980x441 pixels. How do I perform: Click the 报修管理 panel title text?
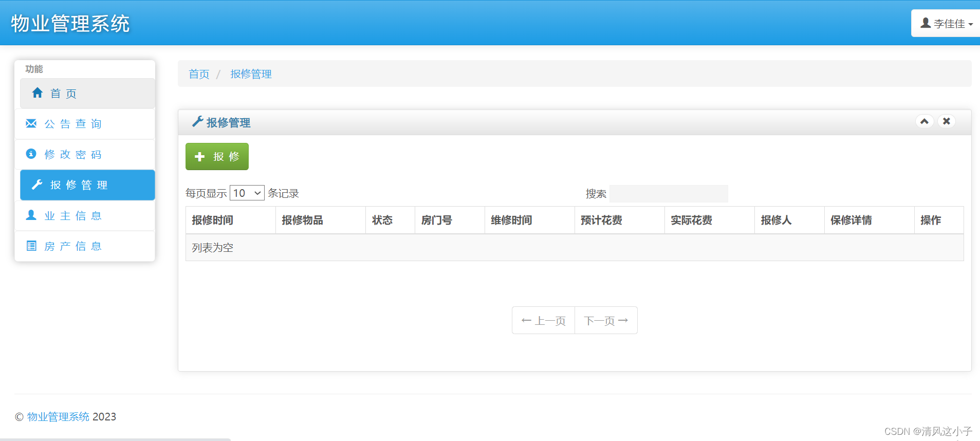pos(228,122)
